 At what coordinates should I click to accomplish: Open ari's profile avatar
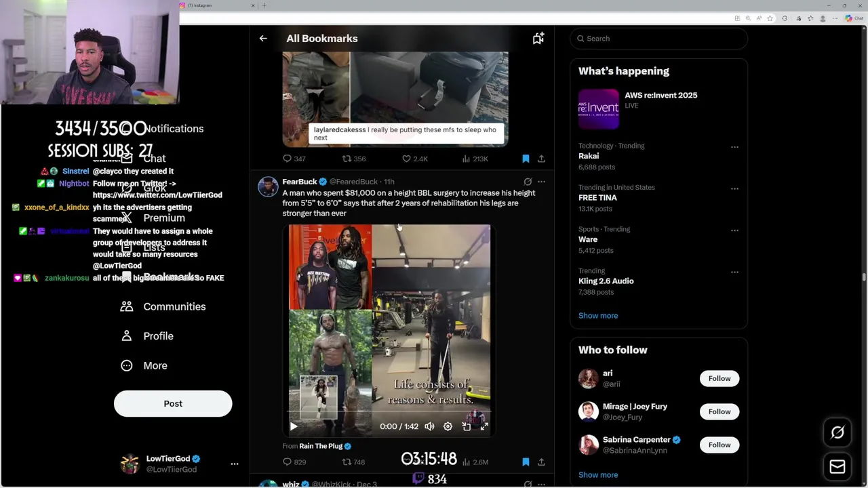click(x=588, y=378)
